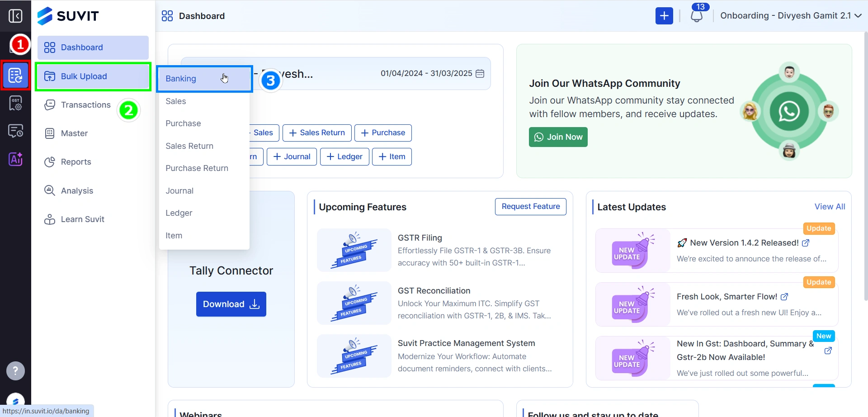Open the GSTR Filing feature title
Screen dimensions: 868x417
pyautogui.click(x=420, y=238)
